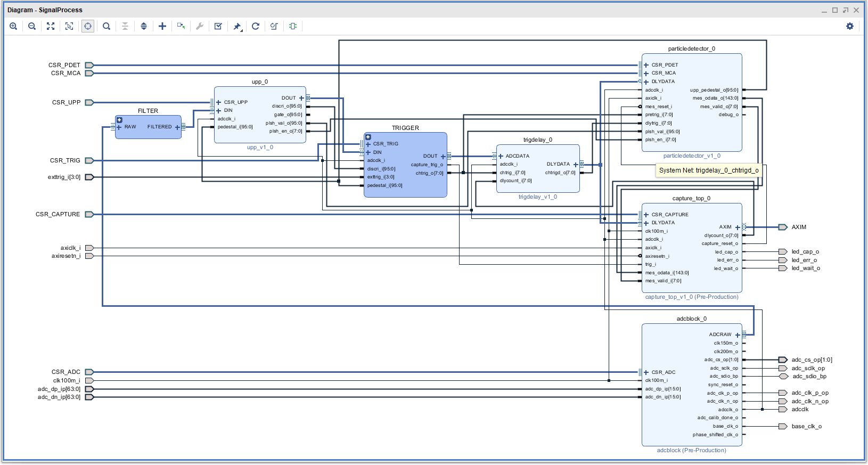868x465 pixels.
Task: Select the trigdelay_v1_0 block label
Action: point(537,197)
